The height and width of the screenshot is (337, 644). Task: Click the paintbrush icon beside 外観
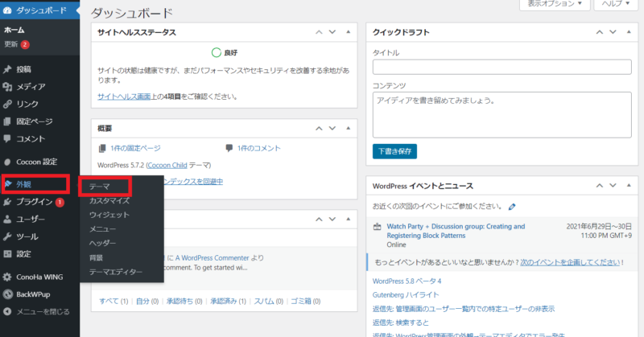click(x=8, y=184)
